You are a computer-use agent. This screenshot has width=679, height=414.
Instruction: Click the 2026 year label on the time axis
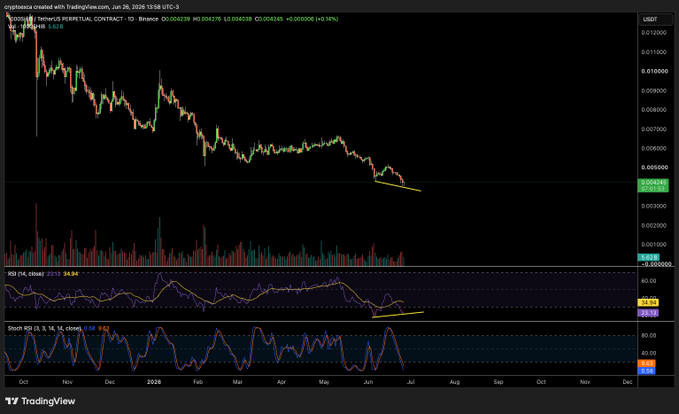(x=154, y=382)
